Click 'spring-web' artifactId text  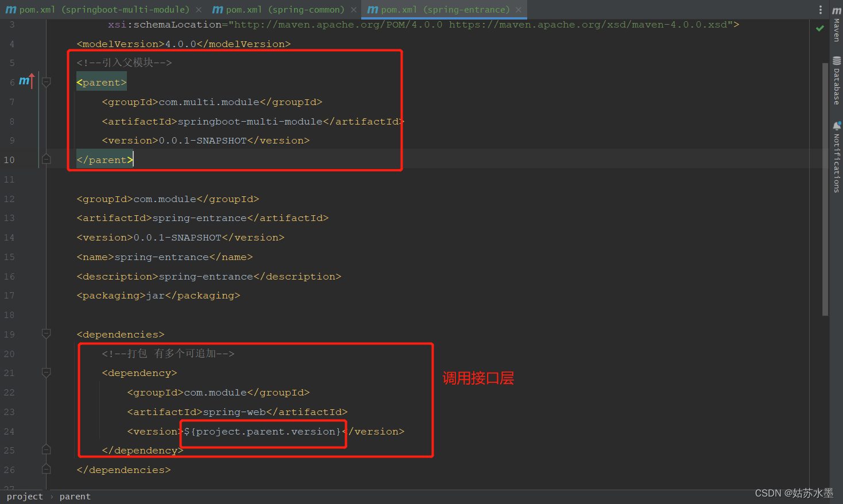235,412
